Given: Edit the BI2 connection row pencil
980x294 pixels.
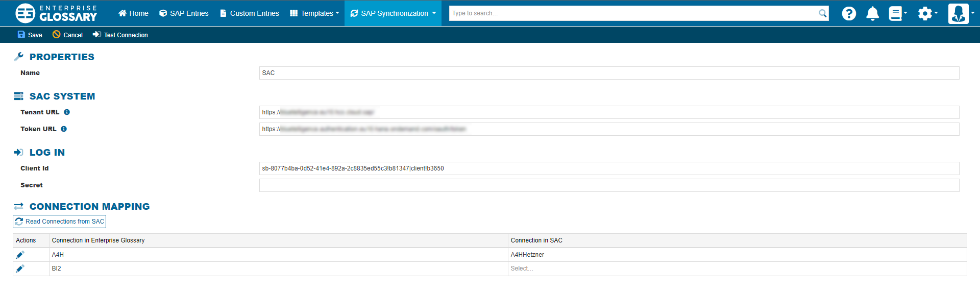Looking at the screenshot, I should click(x=20, y=268).
